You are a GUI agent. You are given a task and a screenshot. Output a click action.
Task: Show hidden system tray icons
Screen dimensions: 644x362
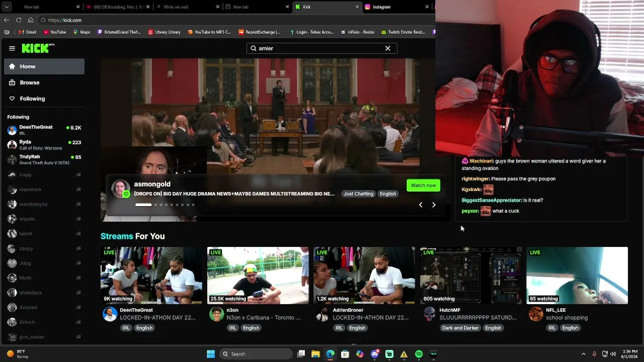tap(584, 354)
